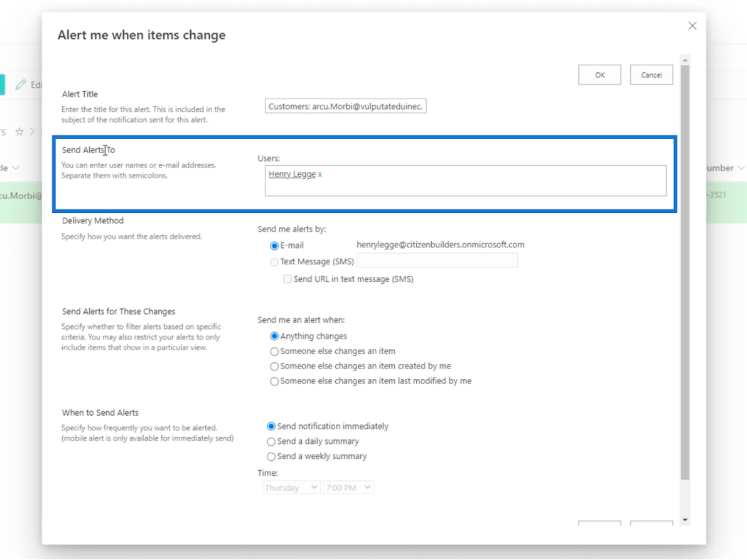
Task: Enable Send URL in text message checkbox
Action: click(288, 279)
